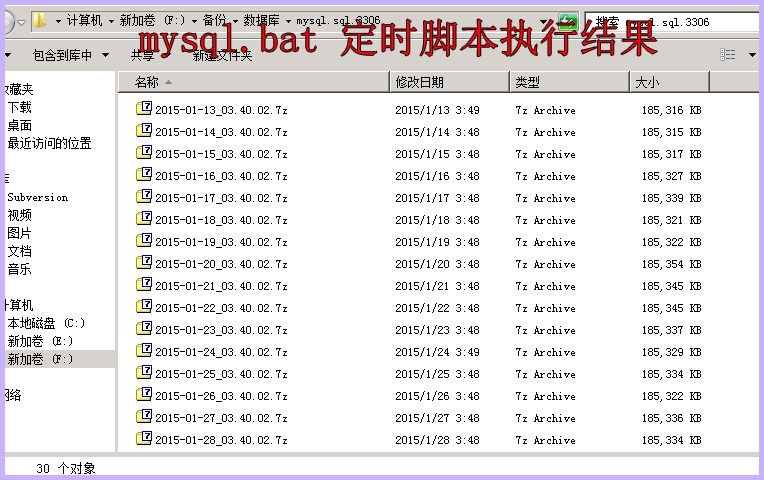
Task: Open 本地磁盘 (C:) in the sidebar
Action: click(x=46, y=323)
